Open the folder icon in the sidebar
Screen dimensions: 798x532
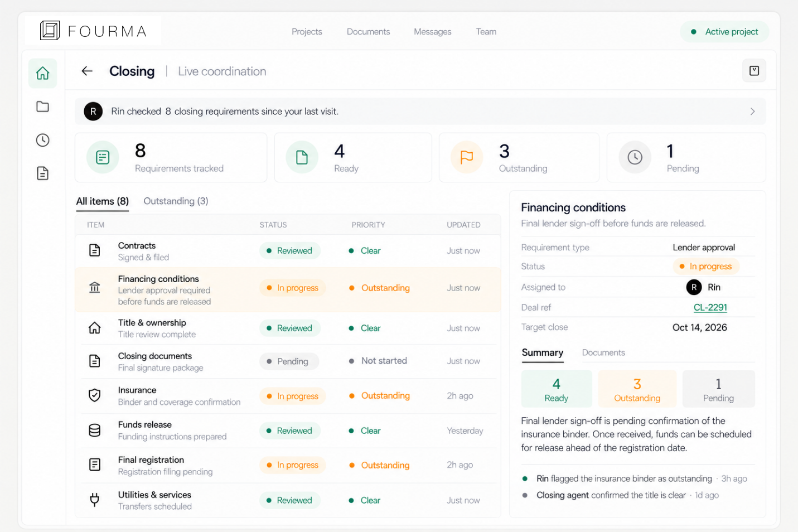(42, 107)
